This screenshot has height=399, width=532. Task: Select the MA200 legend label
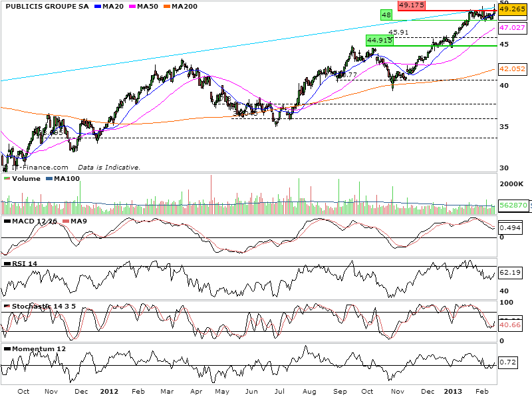coord(184,7)
